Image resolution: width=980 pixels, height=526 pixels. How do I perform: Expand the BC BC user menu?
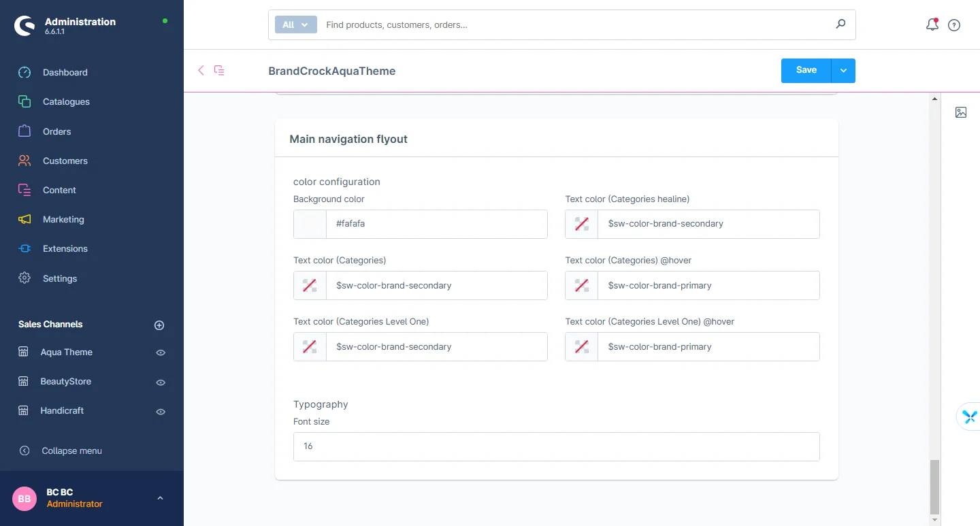click(160, 498)
